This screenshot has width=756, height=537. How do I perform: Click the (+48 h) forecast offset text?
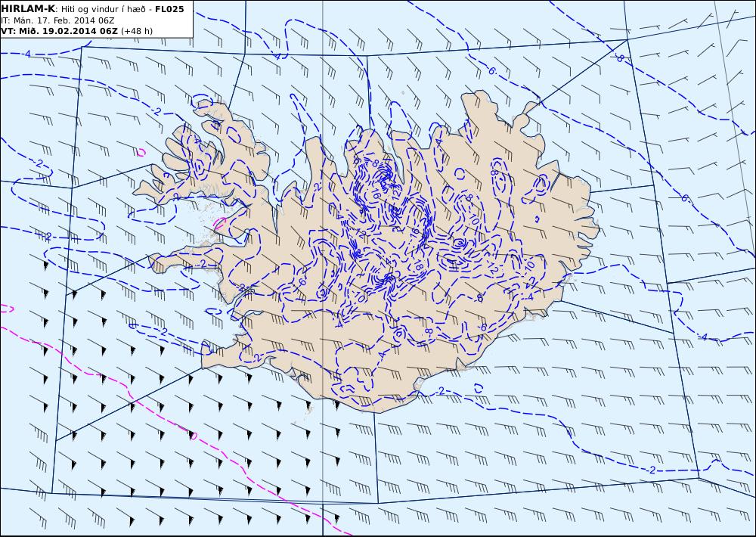coord(136,31)
